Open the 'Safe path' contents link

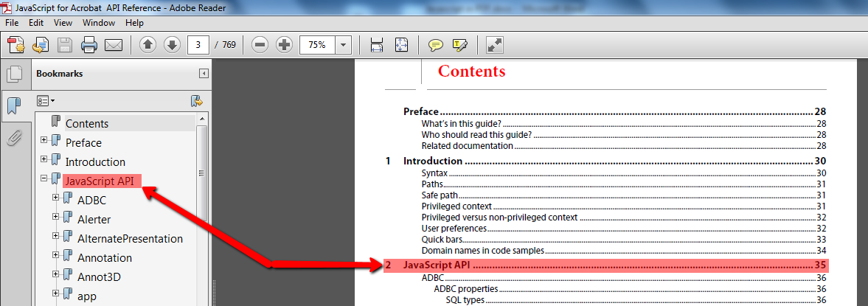623,195
